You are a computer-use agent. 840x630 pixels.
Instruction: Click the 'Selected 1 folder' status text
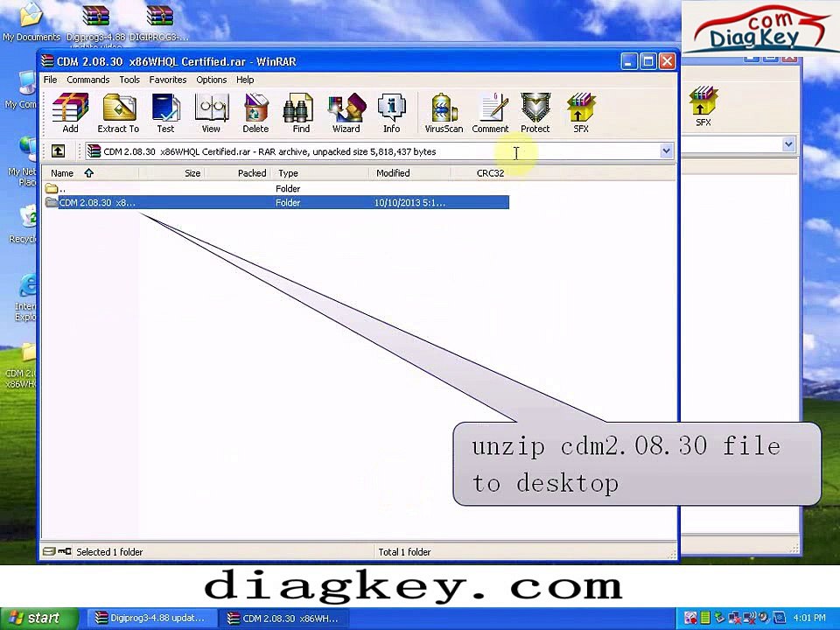(109, 552)
